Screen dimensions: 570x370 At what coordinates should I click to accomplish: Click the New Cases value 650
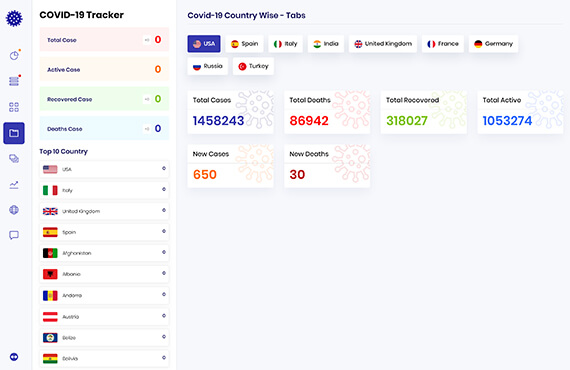pos(205,174)
